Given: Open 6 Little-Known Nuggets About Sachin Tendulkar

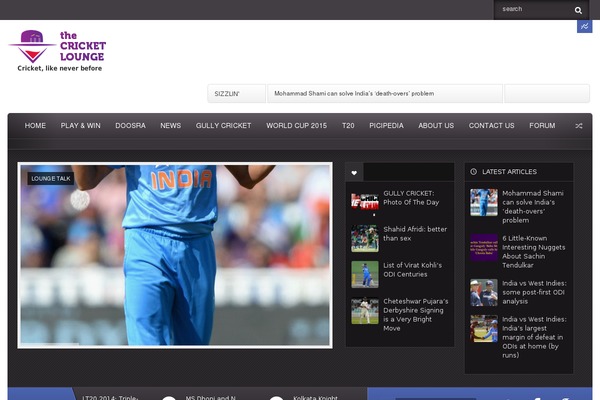Looking at the screenshot, I should tap(533, 251).
